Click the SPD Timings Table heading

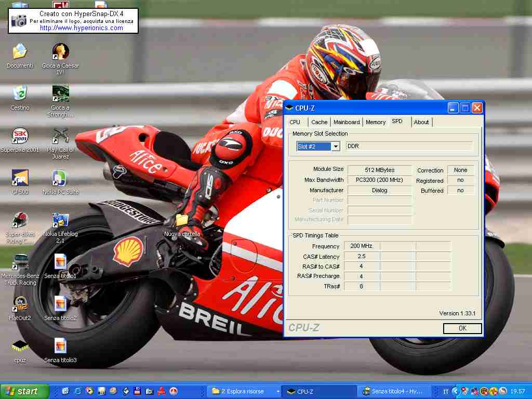[x=315, y=235]
